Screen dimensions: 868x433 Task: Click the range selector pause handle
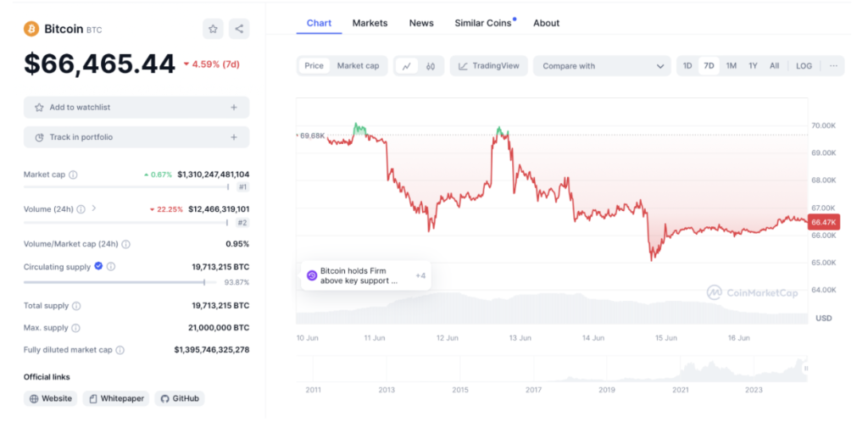(807, 369)
